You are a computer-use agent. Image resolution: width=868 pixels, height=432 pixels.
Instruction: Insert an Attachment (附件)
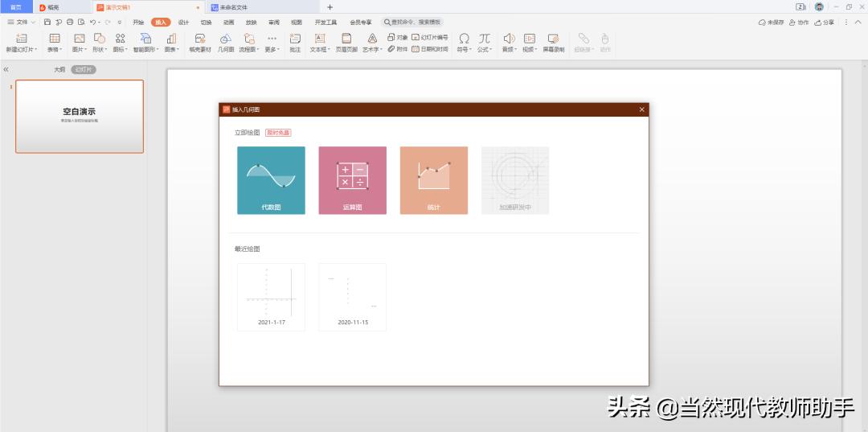click(398, 49)
